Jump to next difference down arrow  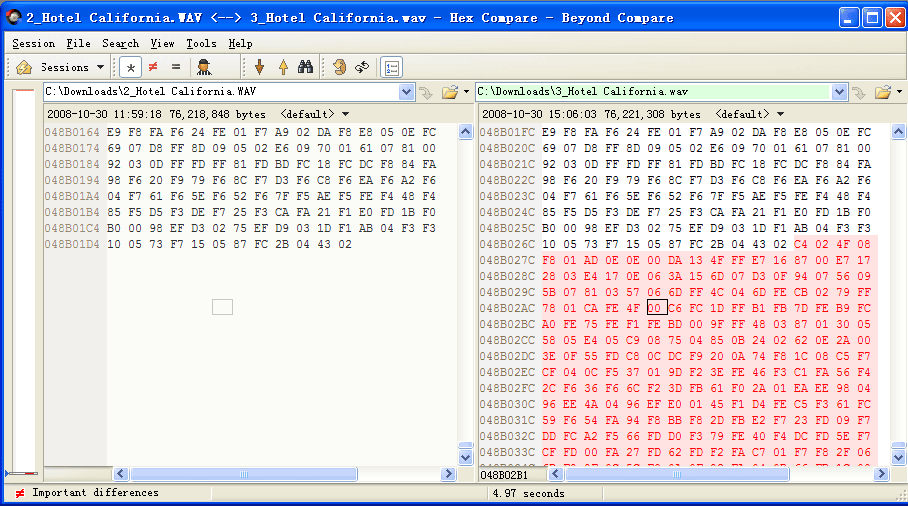(259, 67)
